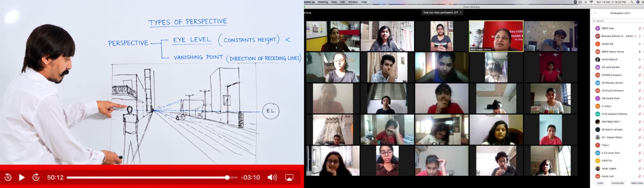Viewport: 644px width, 188px height.
Task: Select 09. sahil parekh in list
Action: [x=618, y=67]
